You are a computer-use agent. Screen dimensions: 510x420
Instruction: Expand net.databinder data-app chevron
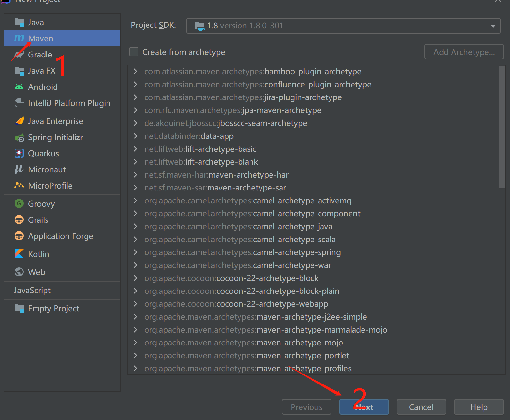click(x=136, y=136)
